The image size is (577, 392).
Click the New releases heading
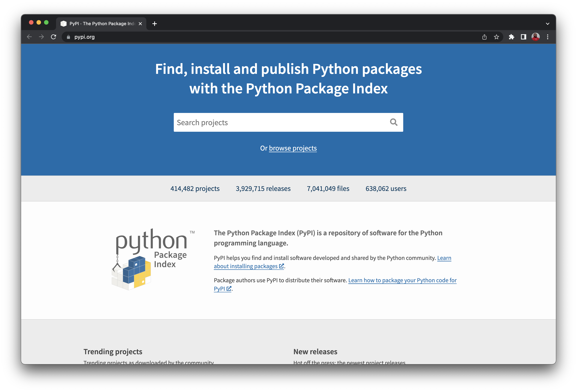tap(315, 352)
